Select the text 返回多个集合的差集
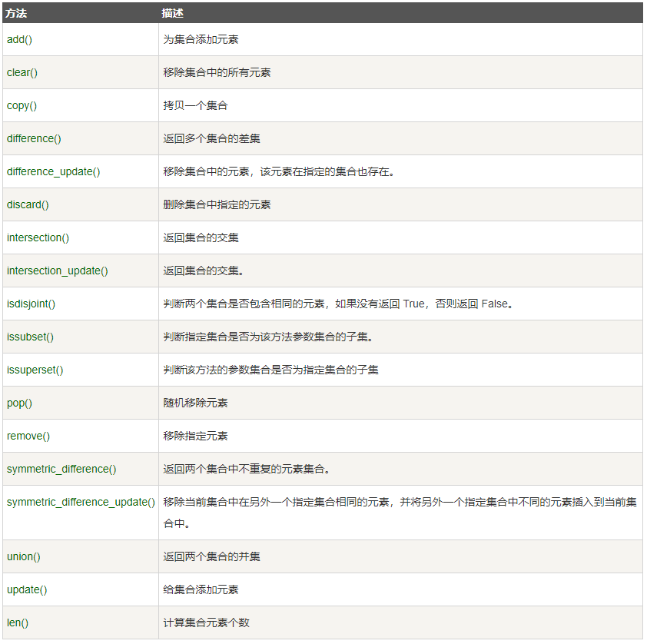 point(211,138)
